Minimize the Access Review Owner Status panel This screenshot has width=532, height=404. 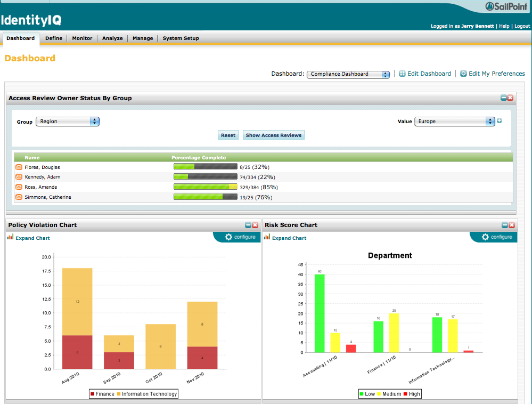coord(504,98)
